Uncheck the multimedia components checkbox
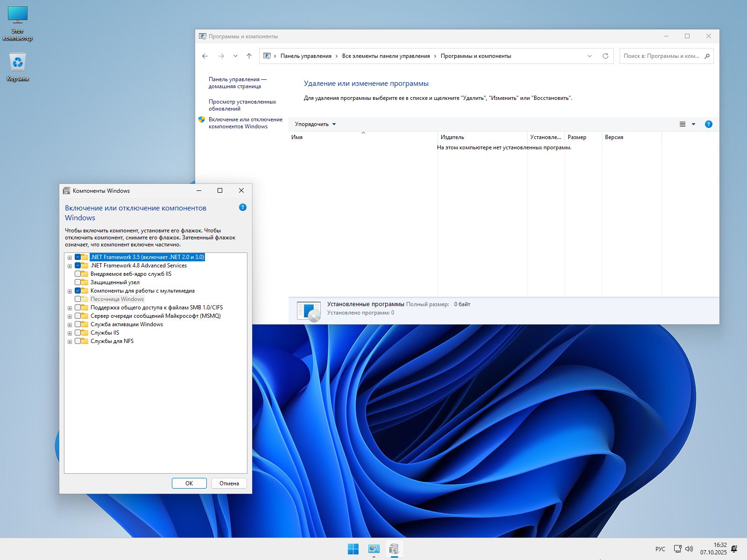Viewport: 747px width, 560px height. 78,291
